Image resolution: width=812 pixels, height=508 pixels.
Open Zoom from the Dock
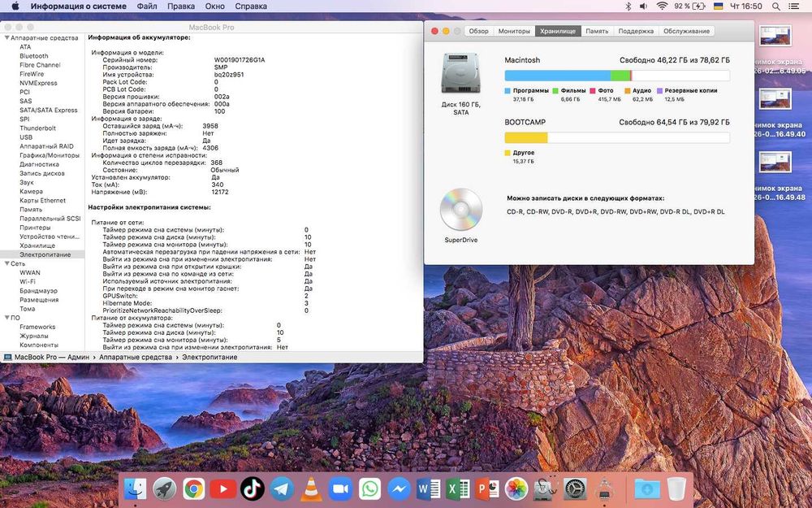pos(340,488)
